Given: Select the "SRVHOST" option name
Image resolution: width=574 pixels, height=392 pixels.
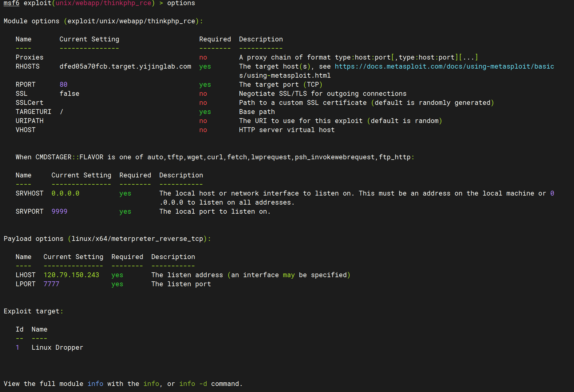Looking at the screenshot, I should click(x=30, y=193).
